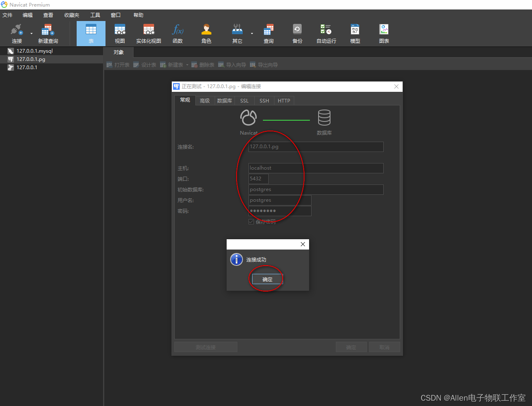Click the Navicat logo icon in dialog
The image size is (532, 406).
[248, 118]
